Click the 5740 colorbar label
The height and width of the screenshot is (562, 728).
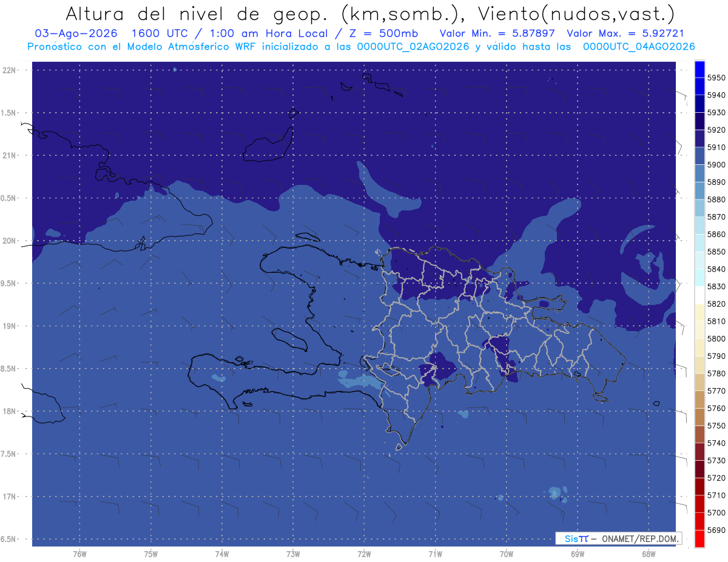(x=716, y=443)
